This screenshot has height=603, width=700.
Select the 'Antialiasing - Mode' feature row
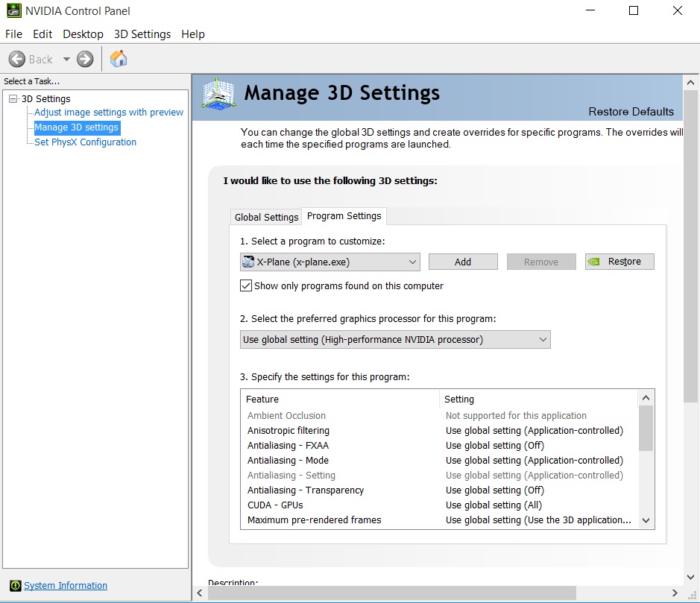click(439, 460)
